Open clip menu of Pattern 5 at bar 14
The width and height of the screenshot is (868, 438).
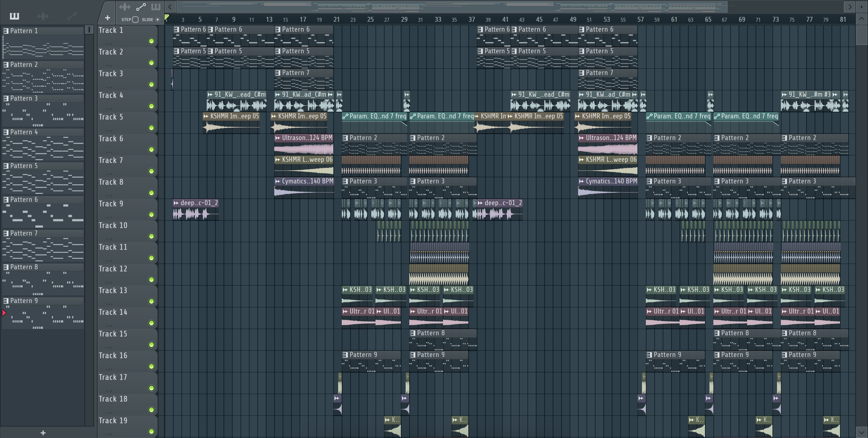278,51
